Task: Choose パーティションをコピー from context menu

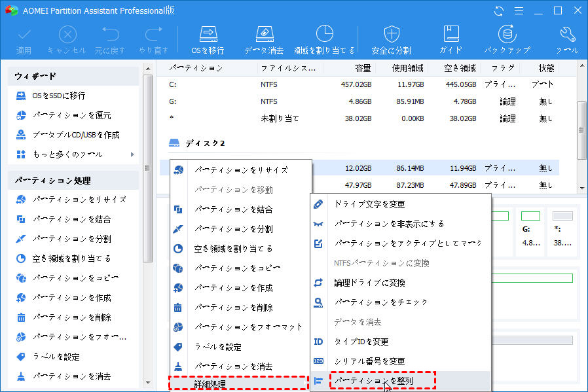Action: click(x=241, y=268)
